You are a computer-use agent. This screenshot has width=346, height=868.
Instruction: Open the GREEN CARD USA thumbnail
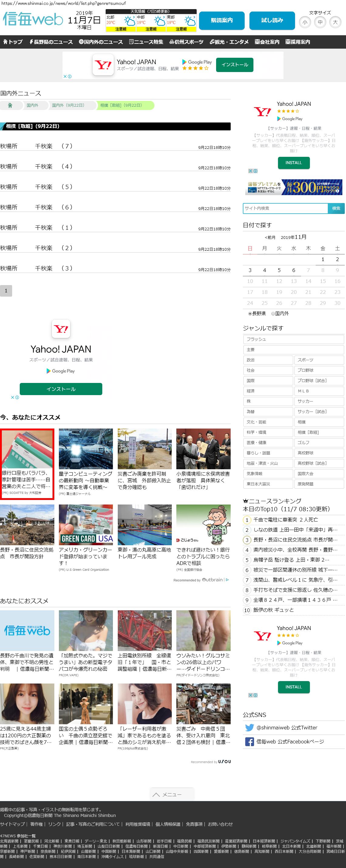tap(86, 525)
